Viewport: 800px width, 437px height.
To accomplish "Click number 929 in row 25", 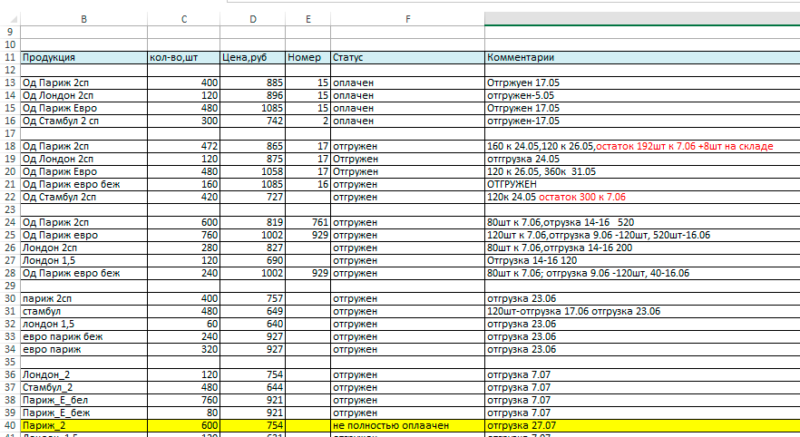I will click(x=308, y=235).
